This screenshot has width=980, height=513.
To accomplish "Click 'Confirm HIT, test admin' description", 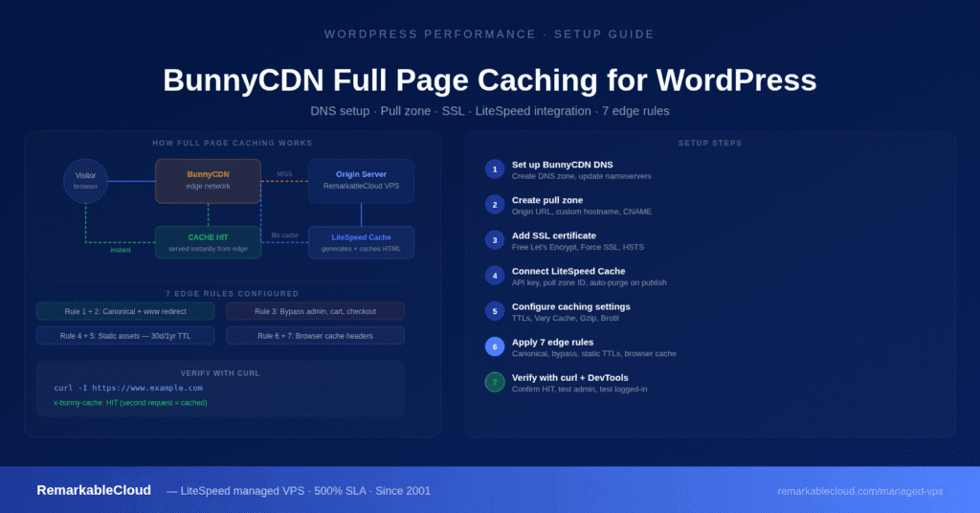I will tap(579, 390).
